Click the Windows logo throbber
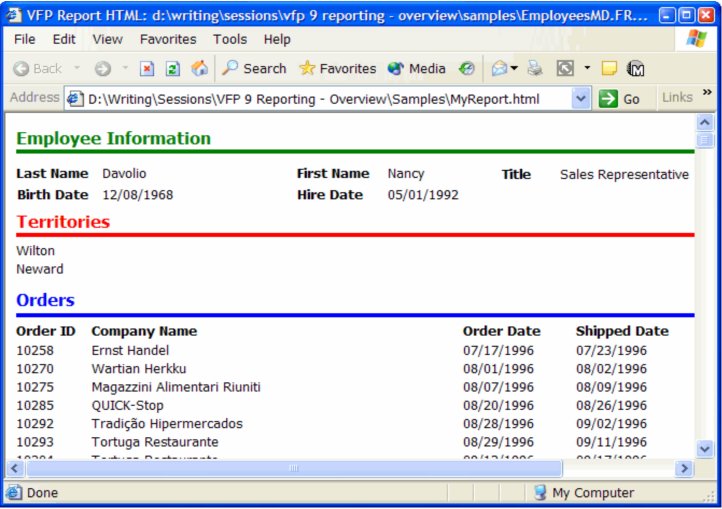The width and height of the screenshot is (722, 509). (696, 39)
